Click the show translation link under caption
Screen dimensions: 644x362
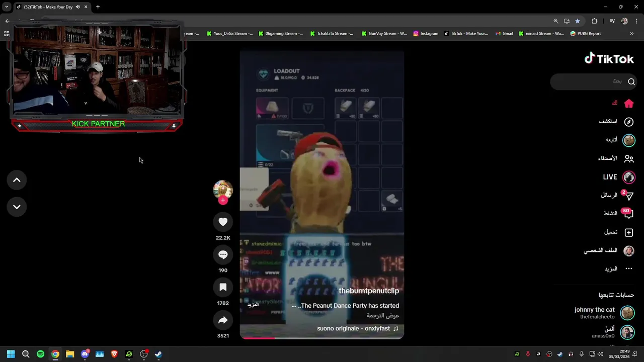point(383,316)
